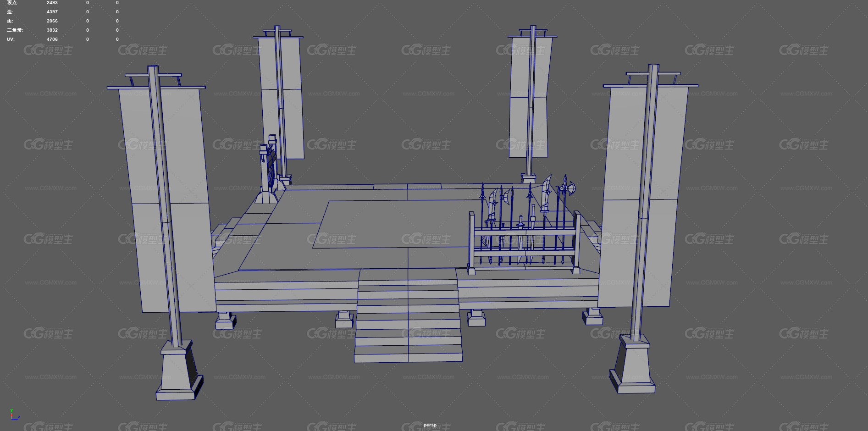Select the back-left banner flag
868x431 pixels.
coord(281,97)
